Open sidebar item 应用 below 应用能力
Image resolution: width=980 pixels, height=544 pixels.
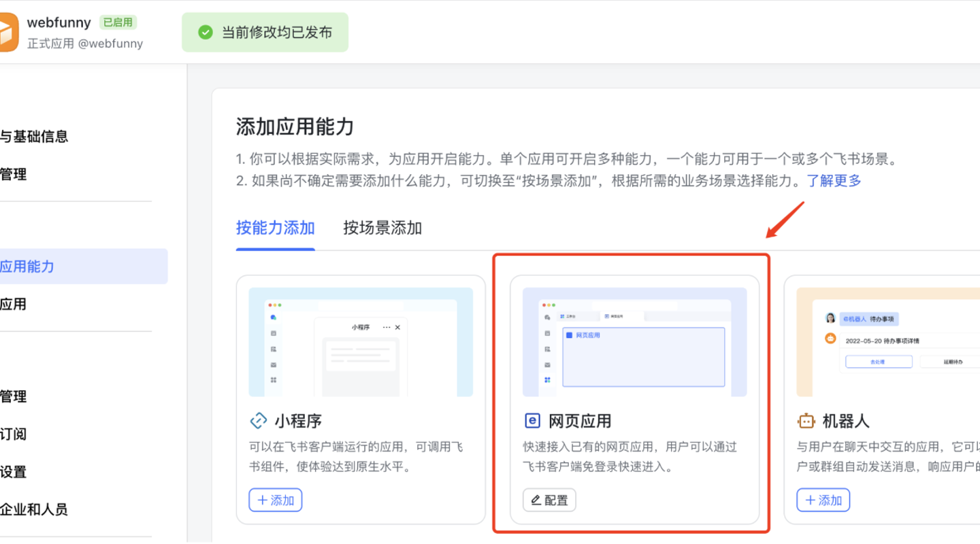(14, 305)
